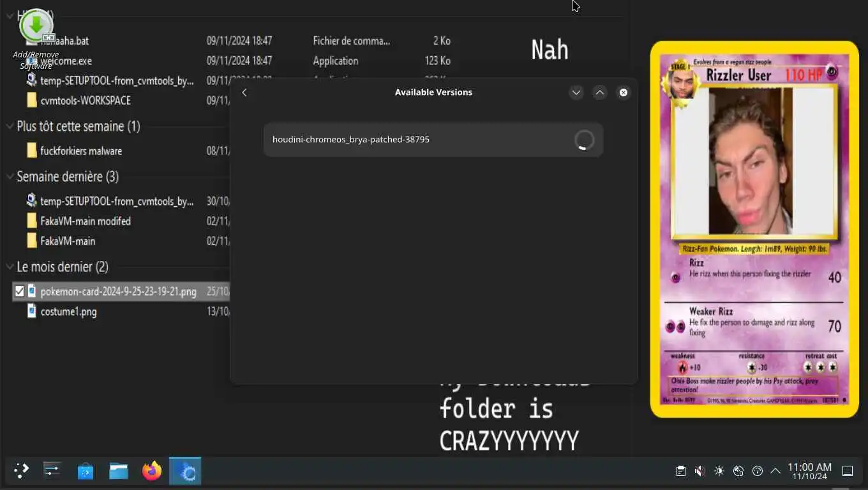Open Dolphin file manager in the taskbar
Image resolution: width=868 pixels, height=490 pixels.
coord(119,471)
